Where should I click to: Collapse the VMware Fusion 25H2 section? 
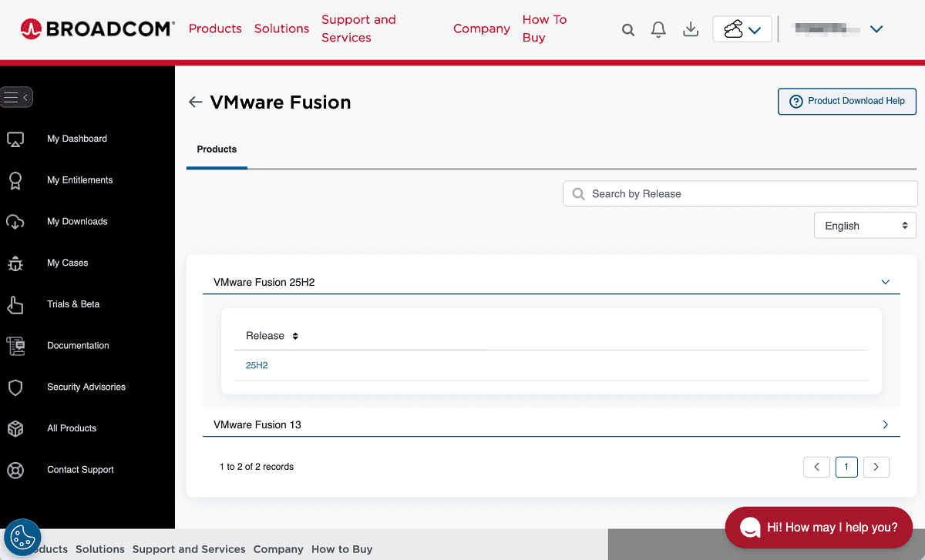(551, 282)
